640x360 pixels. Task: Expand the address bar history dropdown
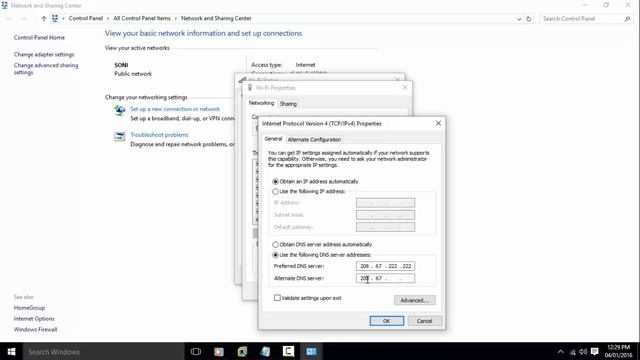(519, 19)
